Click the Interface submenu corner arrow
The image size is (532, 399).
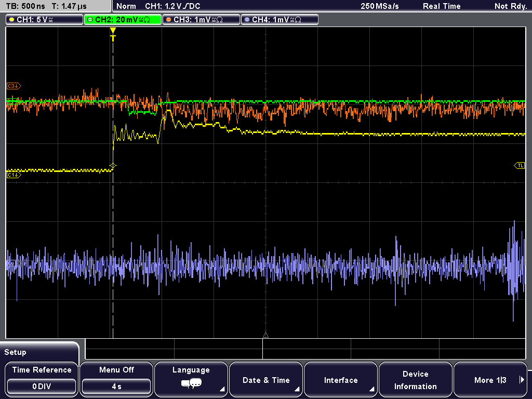point(372,389)
